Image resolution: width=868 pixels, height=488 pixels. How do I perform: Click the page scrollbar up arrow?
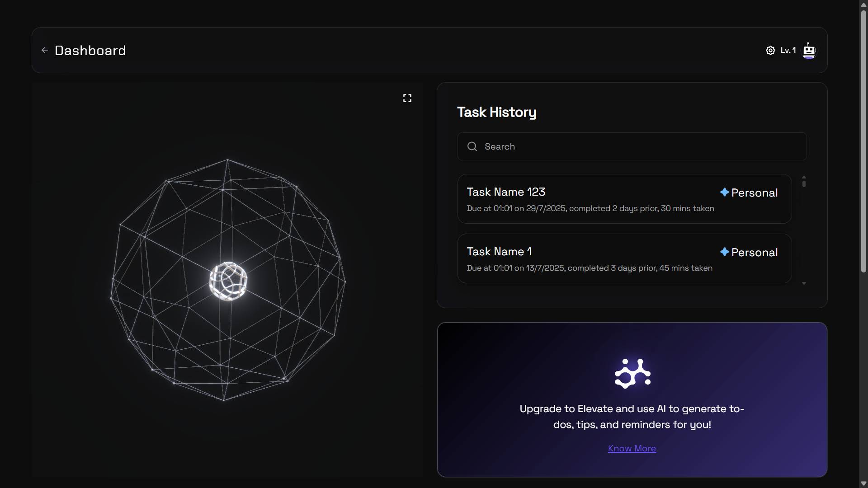click(x=863, y=5)
